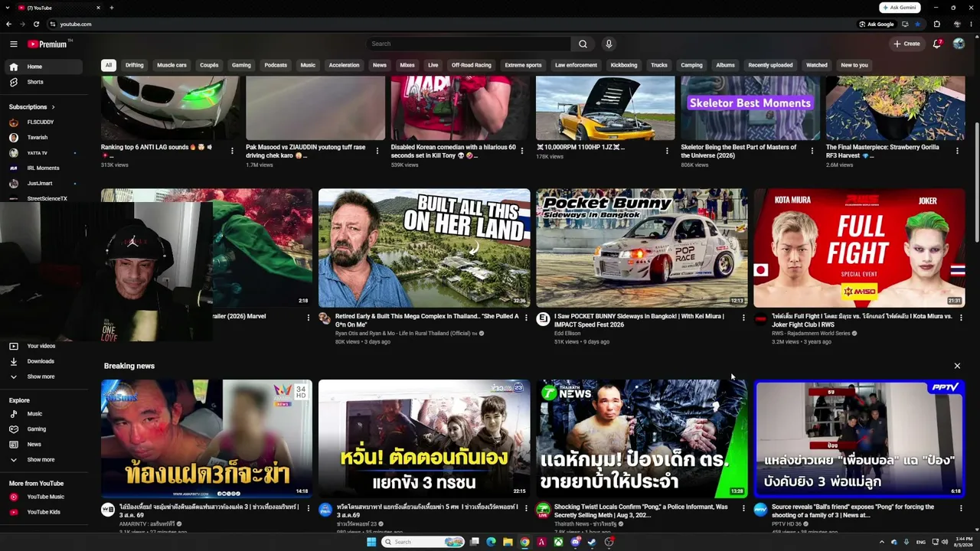Select the Extreme sports chip

523,65
